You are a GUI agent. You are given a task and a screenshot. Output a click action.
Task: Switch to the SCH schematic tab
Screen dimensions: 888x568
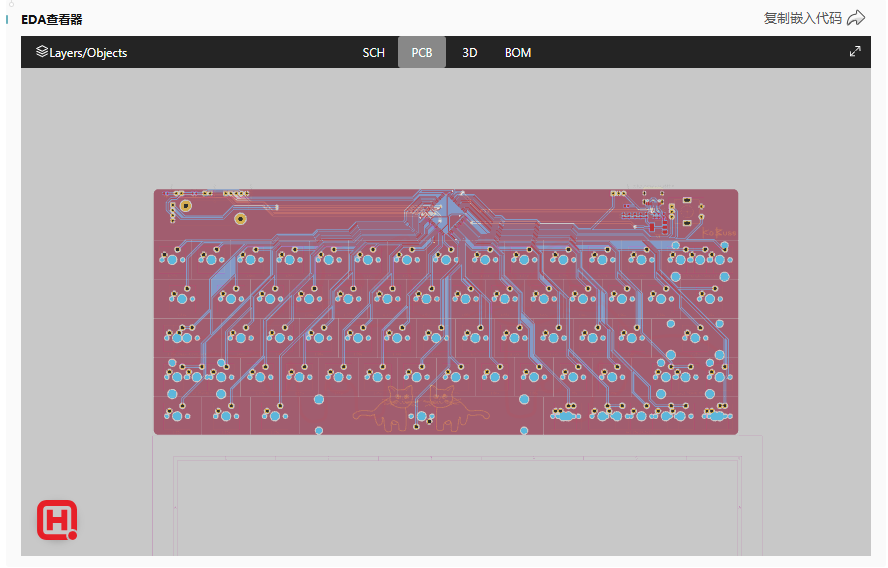pyautogui.click(x=373, y=52)
